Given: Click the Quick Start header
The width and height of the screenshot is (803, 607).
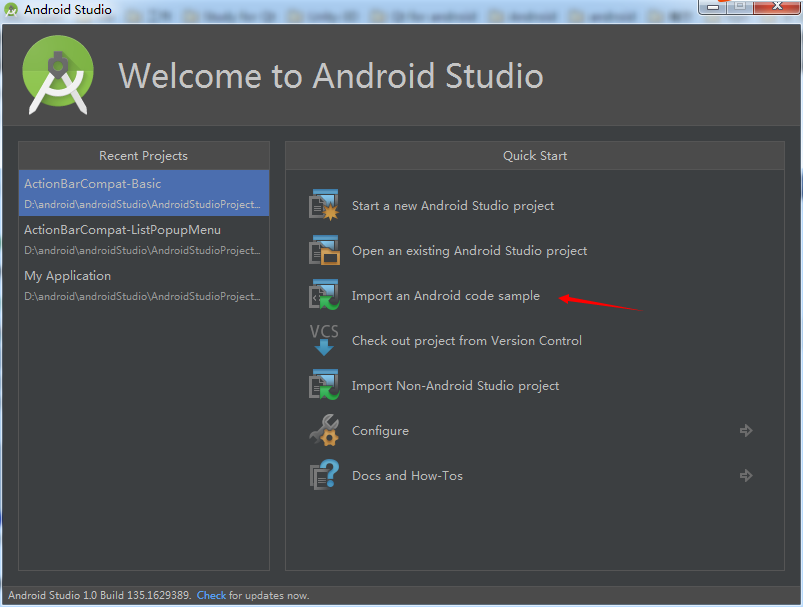Looking at the screenshot, I should 535,156.
